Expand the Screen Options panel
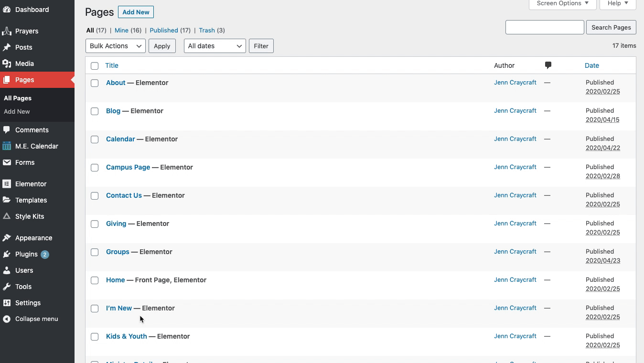 562,4
